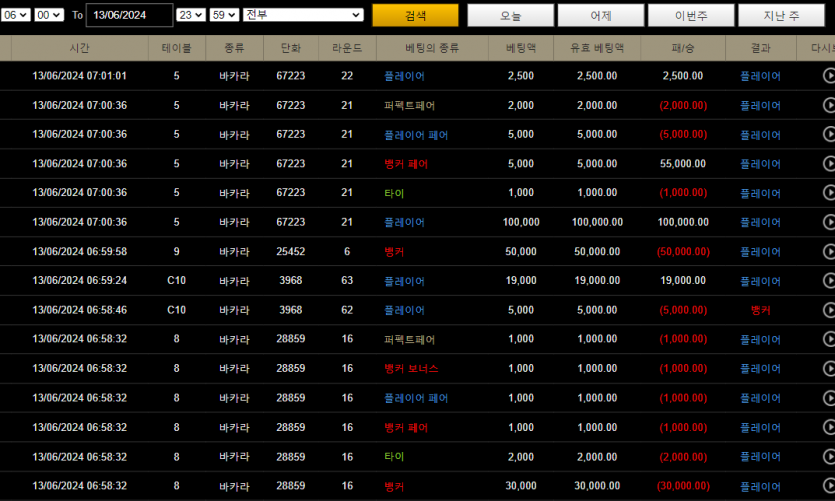835x501 pixels.
Task: Click the yellow 검색 search button
Action: [415, 15]
